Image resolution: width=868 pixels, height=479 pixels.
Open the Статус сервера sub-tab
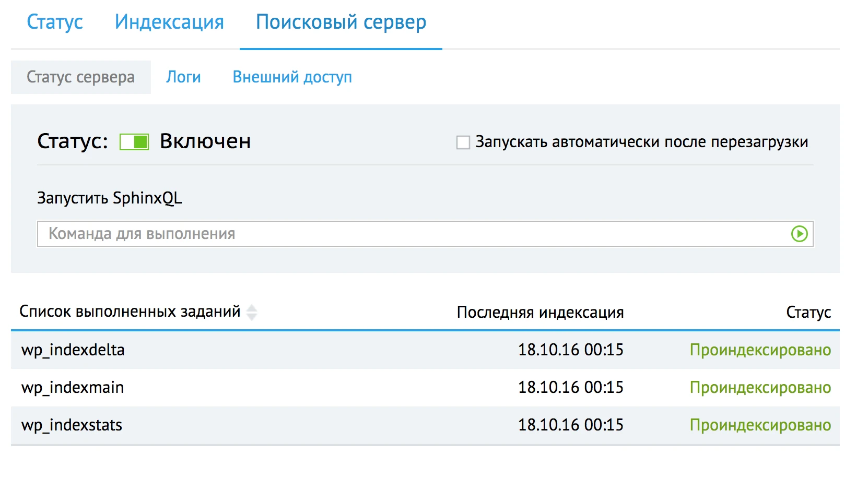coord(81,77)
